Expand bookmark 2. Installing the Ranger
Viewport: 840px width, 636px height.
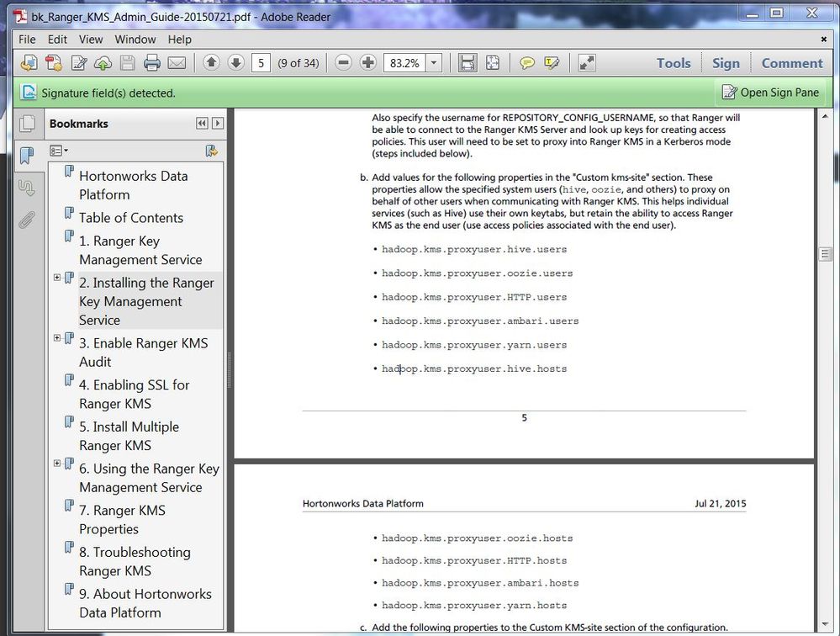point(57,277)
